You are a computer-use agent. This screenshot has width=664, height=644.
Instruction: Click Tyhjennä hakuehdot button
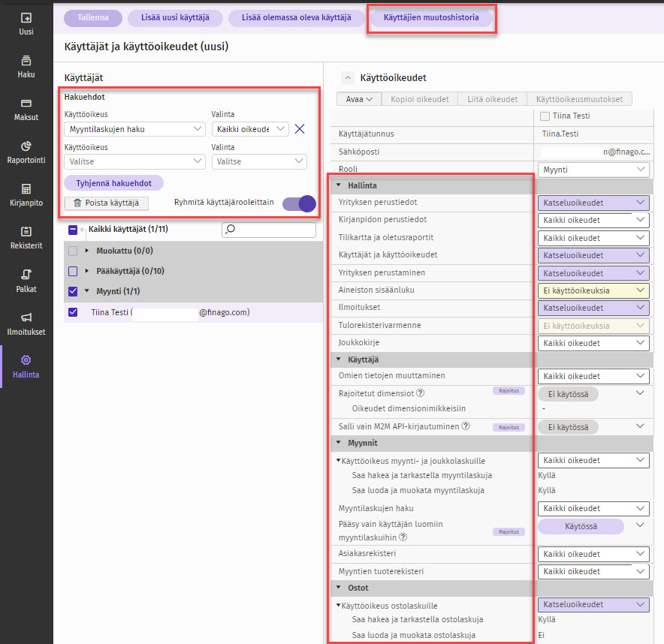(x=114, y=183)
